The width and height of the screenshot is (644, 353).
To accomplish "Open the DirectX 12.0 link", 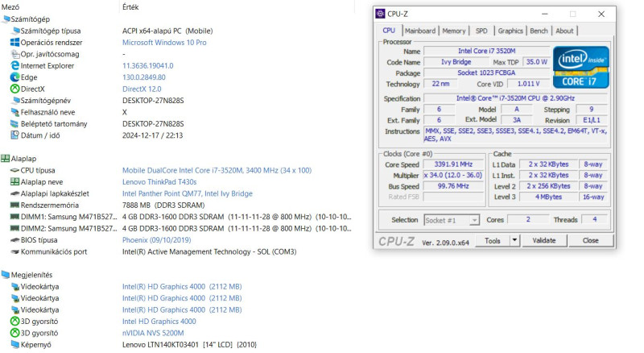I will click(142, 89).
